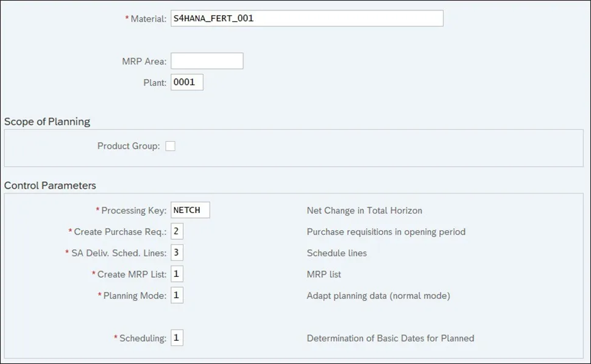591x364 pixels.
Task: Select the Scheduling input box
Action: pos(177,338)
